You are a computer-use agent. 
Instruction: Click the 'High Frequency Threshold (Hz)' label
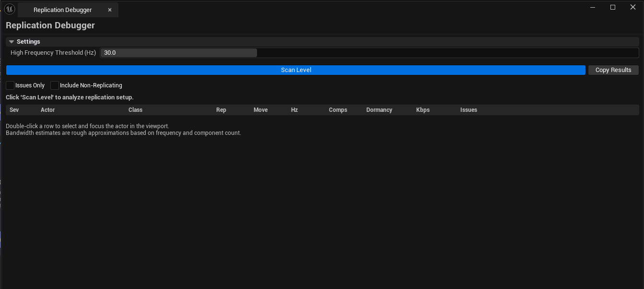[53, 53]
